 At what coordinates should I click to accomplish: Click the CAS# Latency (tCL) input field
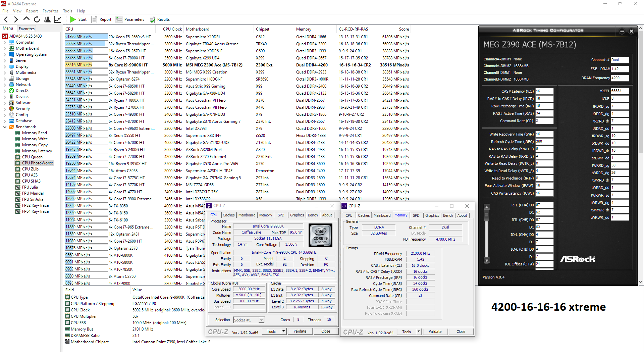pyautogui.click(x=544, y=91)
